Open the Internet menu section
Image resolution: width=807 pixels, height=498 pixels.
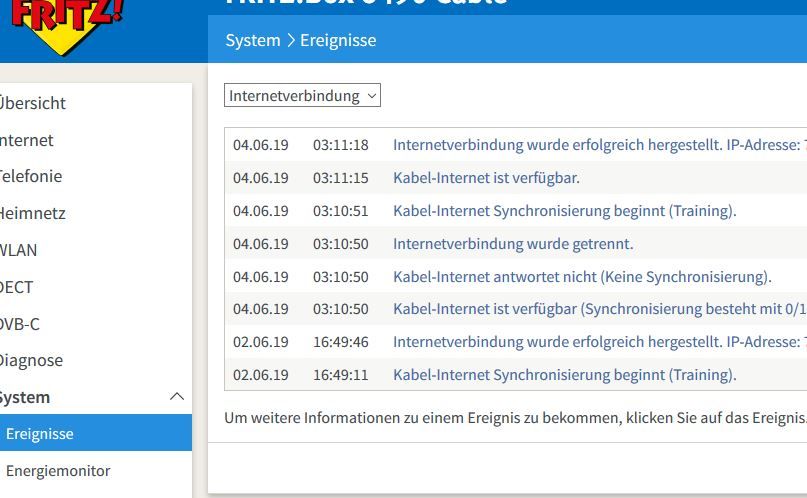[x=27, y=140]
